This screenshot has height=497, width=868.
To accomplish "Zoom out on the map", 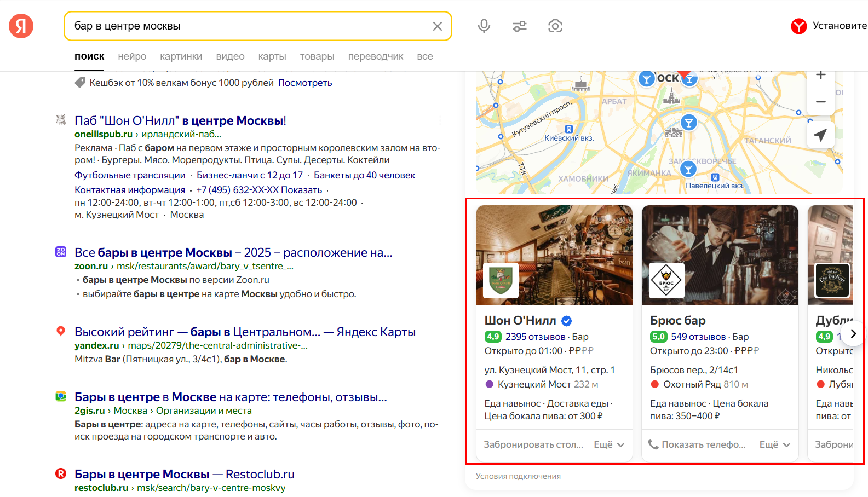I will tap(820, 102).
